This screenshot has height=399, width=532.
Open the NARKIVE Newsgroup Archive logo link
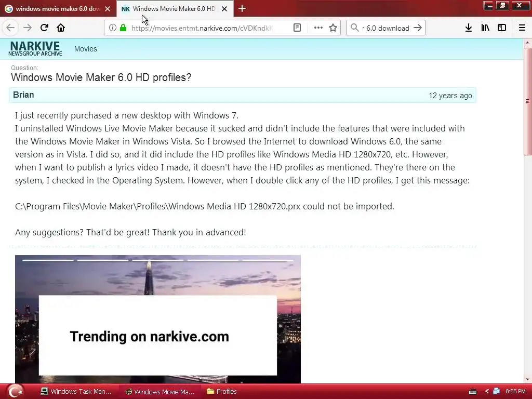[35, 48]
